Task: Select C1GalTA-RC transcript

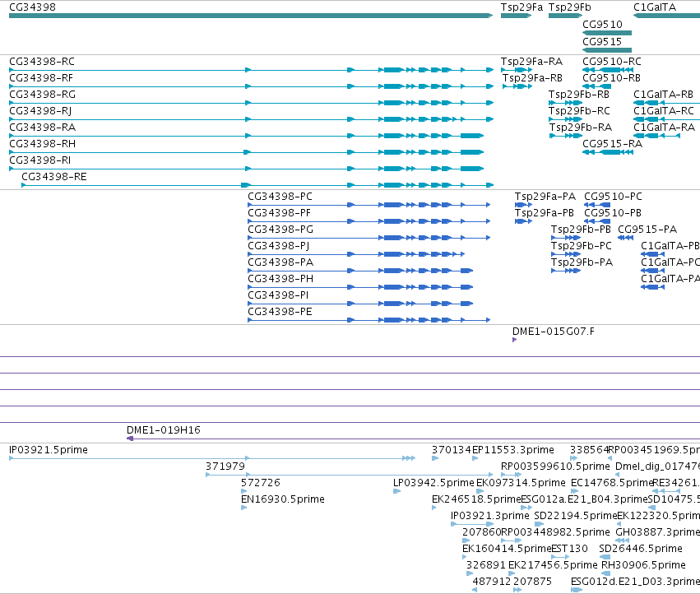Action: 666,119
